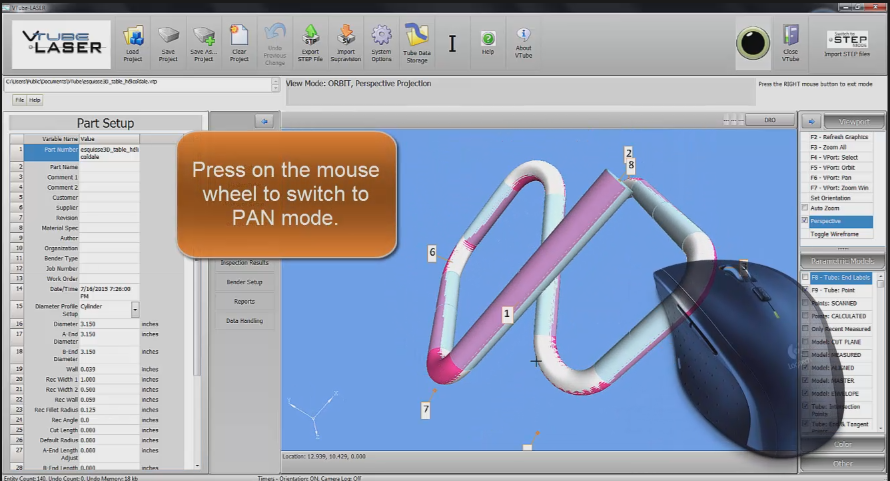Expand the Other panel section
This screenshot has width=890, height=481.
(842, 464)
